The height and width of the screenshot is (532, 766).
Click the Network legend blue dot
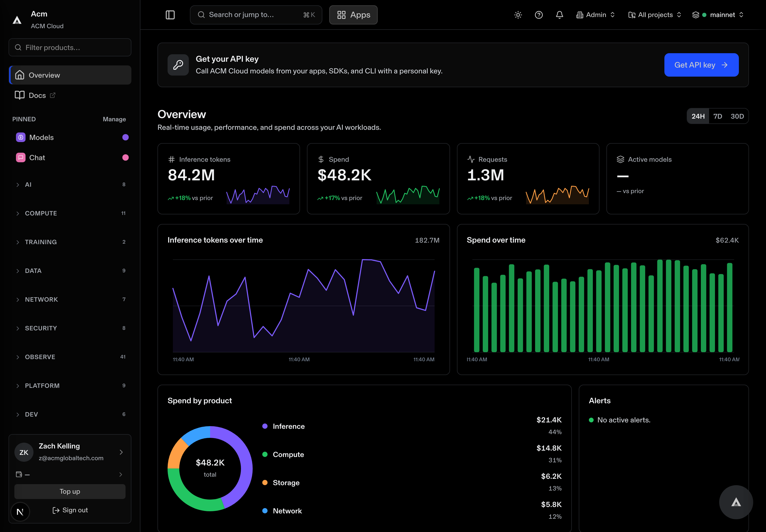pyautogui.click(x=265, y=511)
